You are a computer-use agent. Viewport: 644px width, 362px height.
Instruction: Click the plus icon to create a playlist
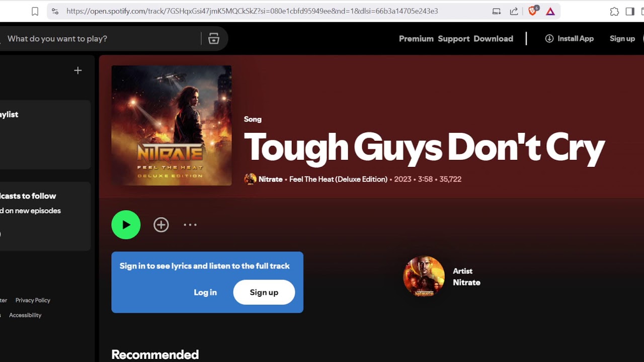(x=77, y=70)
